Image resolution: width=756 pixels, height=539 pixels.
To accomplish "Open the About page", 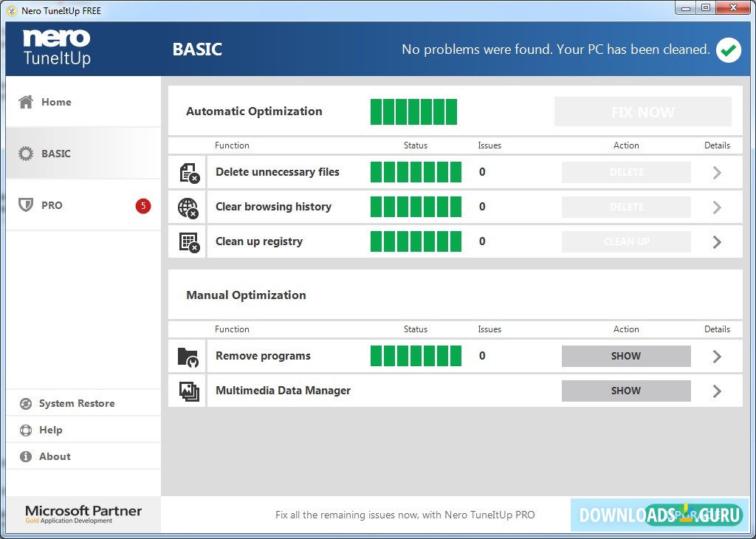I will coord(83,456).
